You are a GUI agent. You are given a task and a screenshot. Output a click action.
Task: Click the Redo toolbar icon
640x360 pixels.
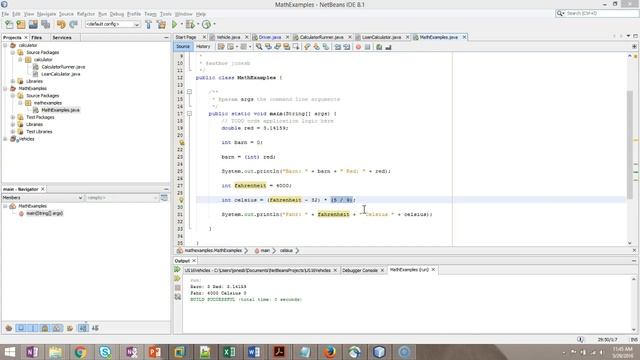pos(73,24)
